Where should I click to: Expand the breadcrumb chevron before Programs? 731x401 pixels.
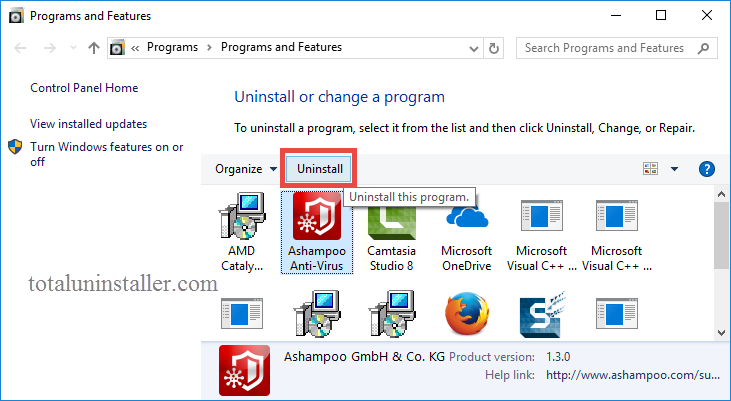(x=135, y=48)
